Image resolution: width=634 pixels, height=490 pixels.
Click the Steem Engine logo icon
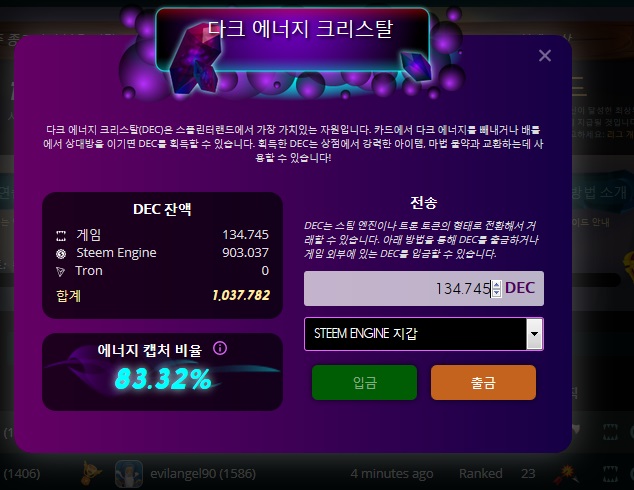[x=61, y=253]
